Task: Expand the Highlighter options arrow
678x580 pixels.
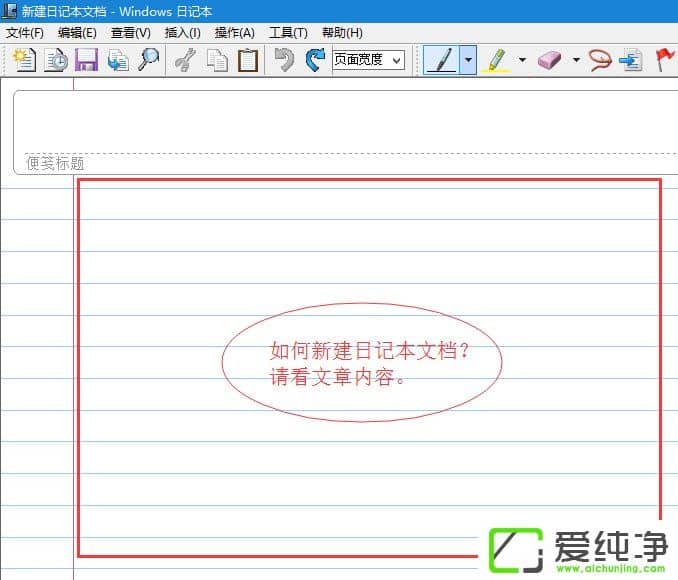Action: pyautogui.click(x=522, y=60)
